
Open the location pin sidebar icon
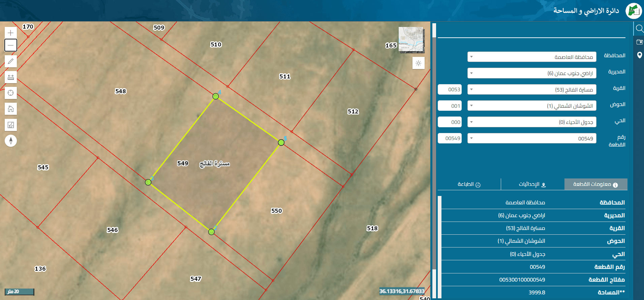click(639, 55)
